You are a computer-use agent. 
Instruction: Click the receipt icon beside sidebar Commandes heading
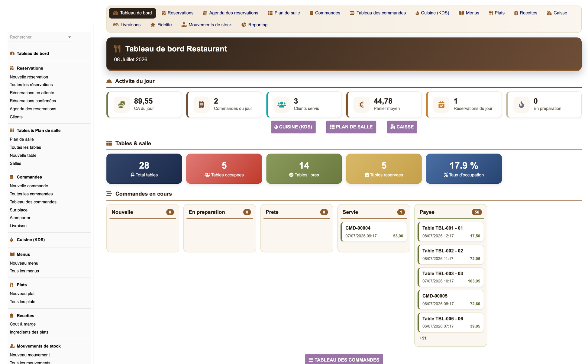(11, 177)
